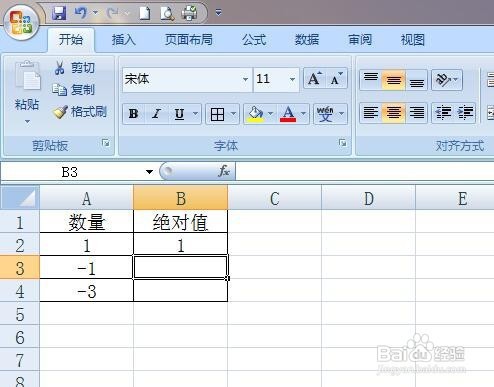Open the font color dropdown arrow

pyautogui.click(x=304, y=114)
